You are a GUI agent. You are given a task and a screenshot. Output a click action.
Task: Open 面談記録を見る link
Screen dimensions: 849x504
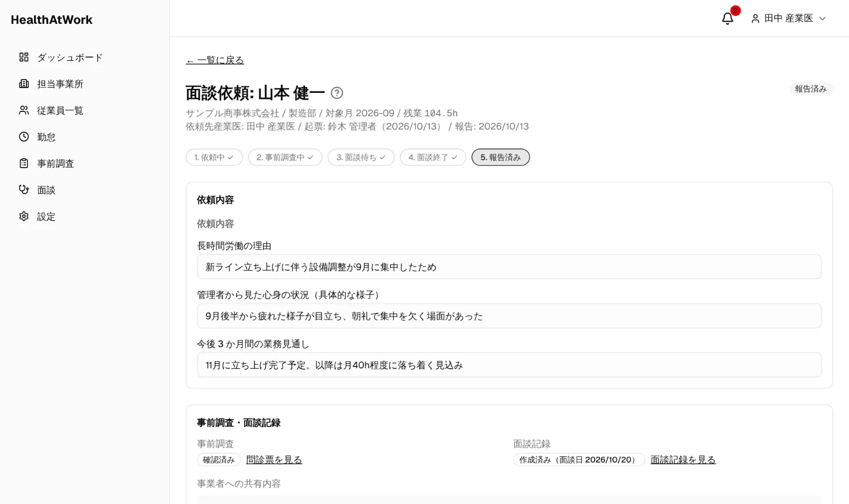tap(683, 459)
